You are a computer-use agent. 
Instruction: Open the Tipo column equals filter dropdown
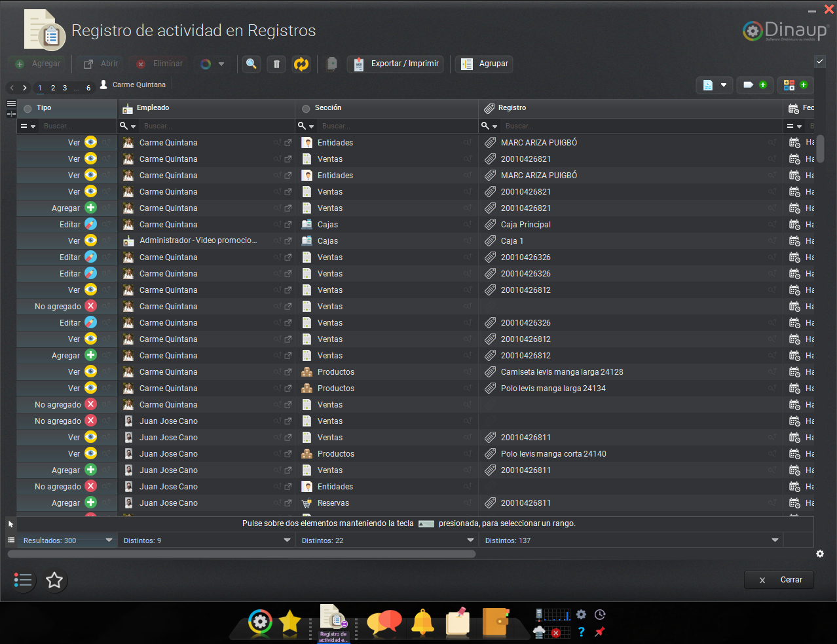pos(28,126)
